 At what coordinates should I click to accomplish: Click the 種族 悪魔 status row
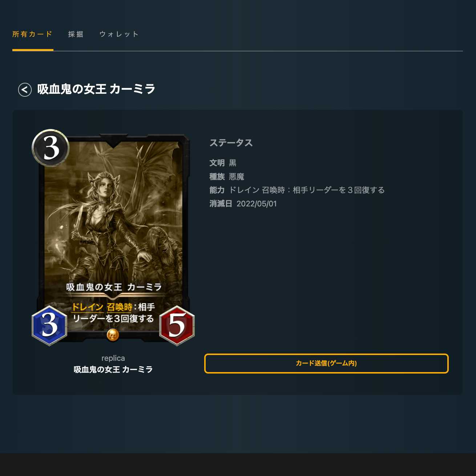tap(227, 177)
